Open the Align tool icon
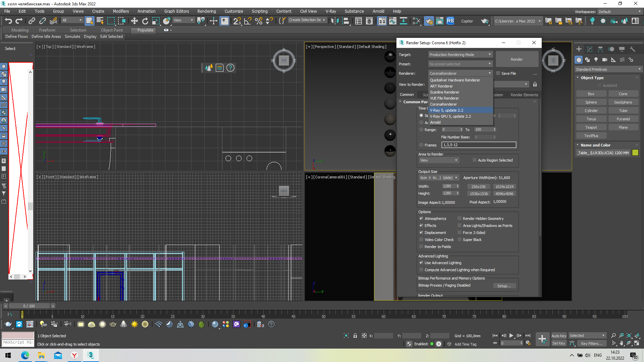 [x=345, y=21]
